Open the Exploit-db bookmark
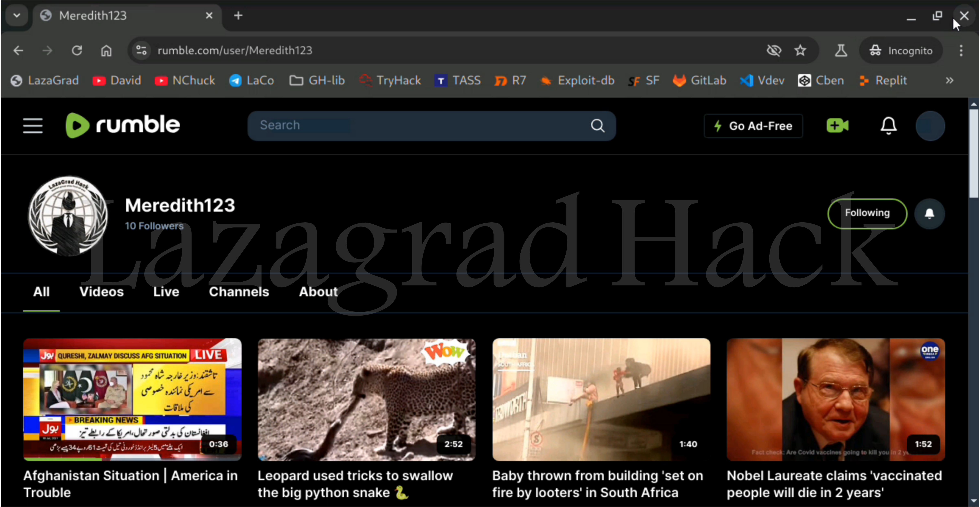The height and width of the screenshot is (507, 980). (577, 80)
